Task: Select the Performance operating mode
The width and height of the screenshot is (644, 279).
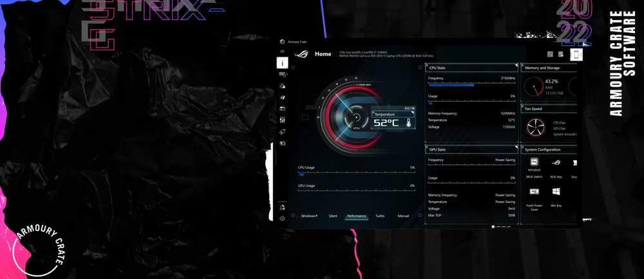Action: [357, 216]
